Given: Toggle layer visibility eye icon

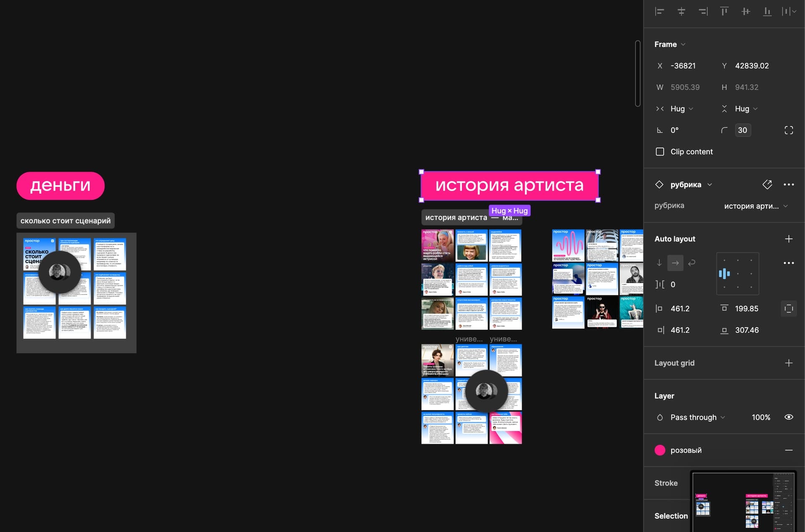Looking at the screenshot, I should (x=789, y=417).
